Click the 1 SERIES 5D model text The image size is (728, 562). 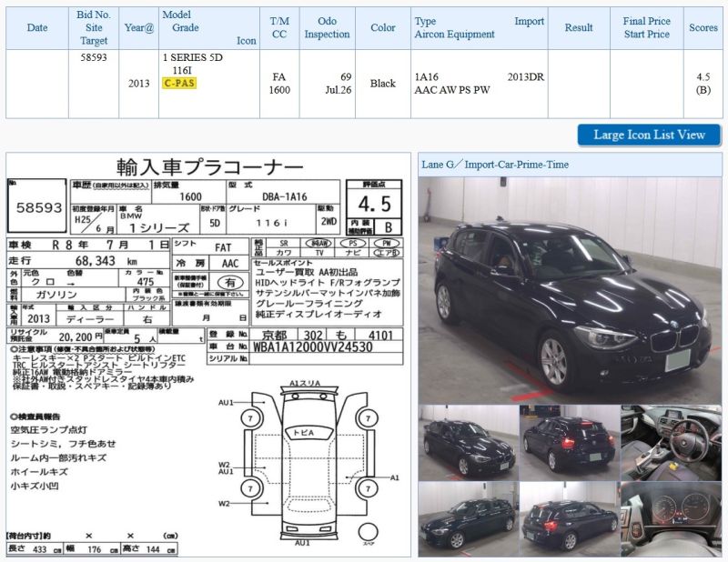point(193,57)
